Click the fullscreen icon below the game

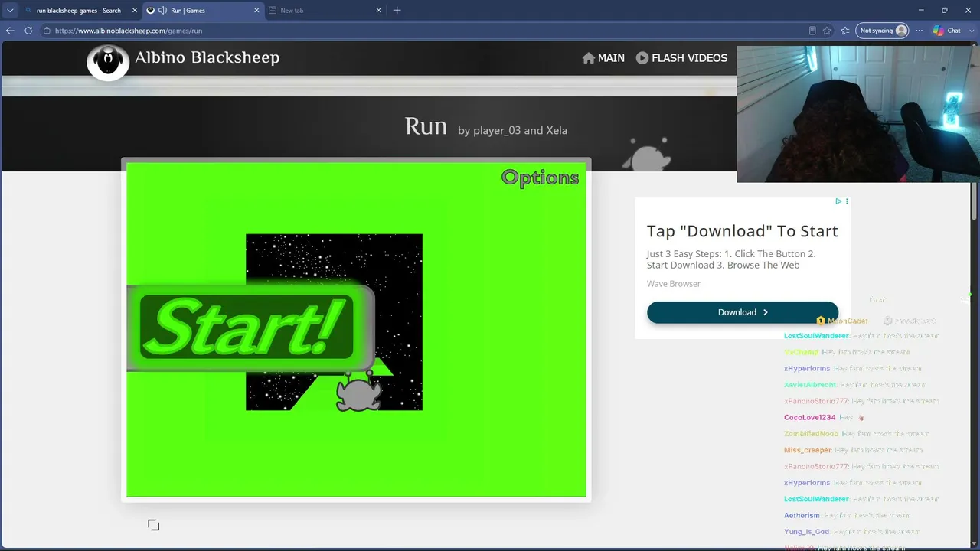click(x=153, y=524)
